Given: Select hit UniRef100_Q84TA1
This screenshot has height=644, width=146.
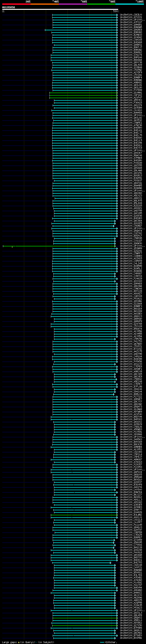Looking at the screenshot, I should pos(131,183).
